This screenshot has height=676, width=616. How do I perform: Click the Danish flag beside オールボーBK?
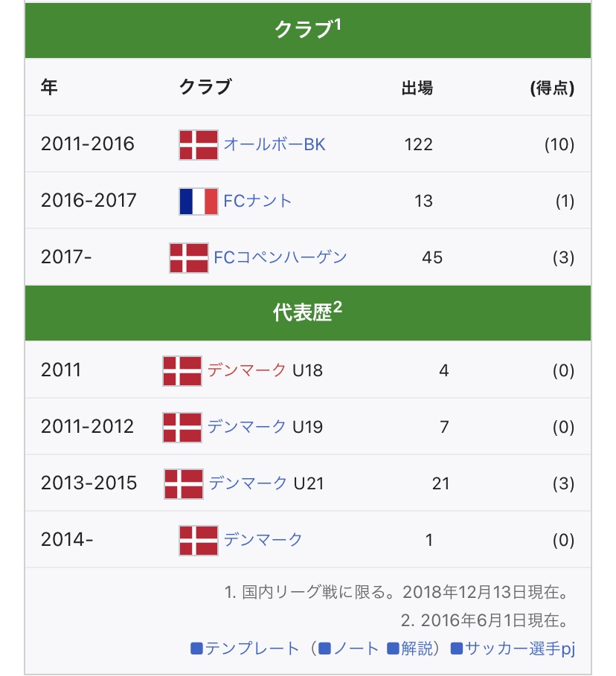[199, 144]
